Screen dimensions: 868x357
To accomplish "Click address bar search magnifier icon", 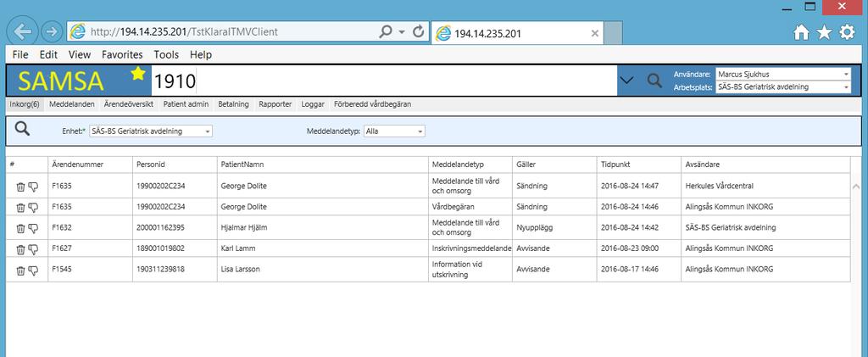I will point(386,31).
